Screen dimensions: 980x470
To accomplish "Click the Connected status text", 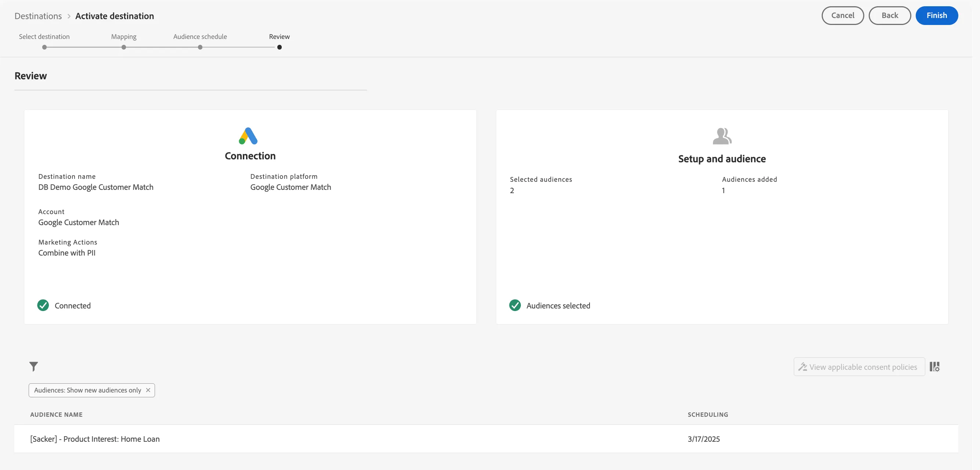I will pyautogui.click(x=73, y=306).
